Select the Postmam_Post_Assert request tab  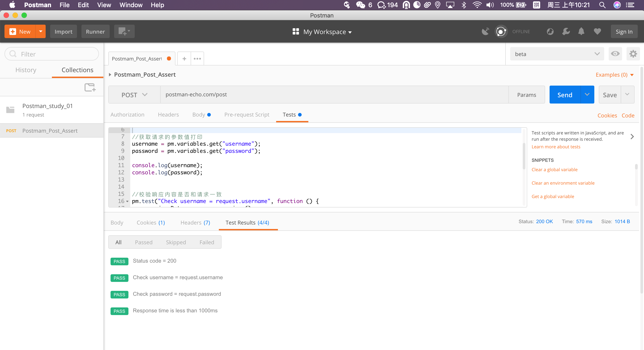142,58
